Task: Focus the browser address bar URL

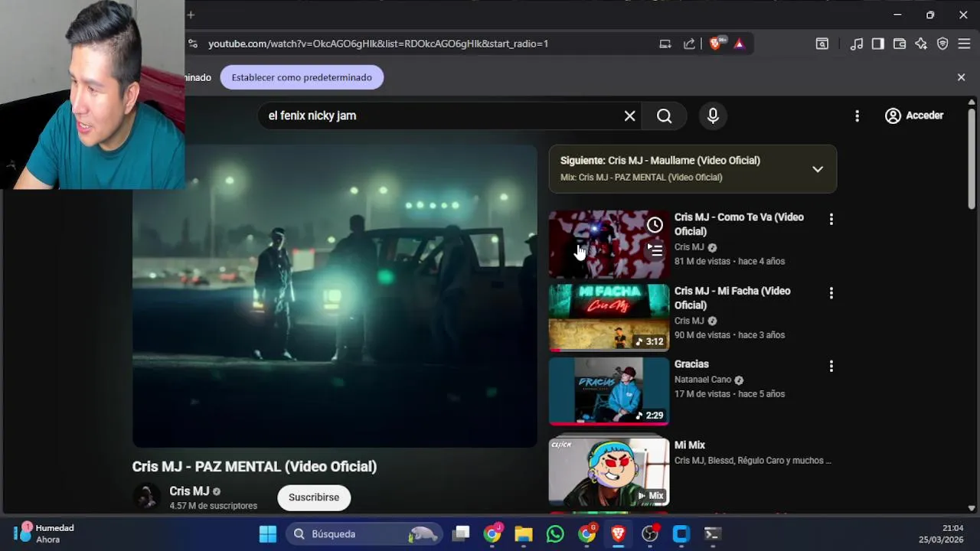Action: click(x=378, y=44)
